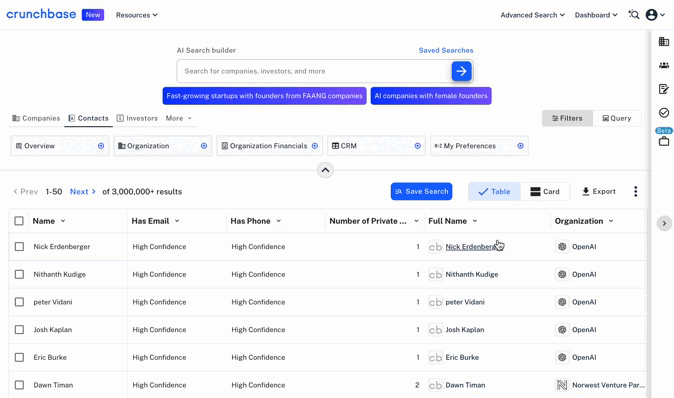The height and width of the screenshot is (398, 674).
Task: Open the Has Email column dropdown arrow
Action: [x=177, y=221]
